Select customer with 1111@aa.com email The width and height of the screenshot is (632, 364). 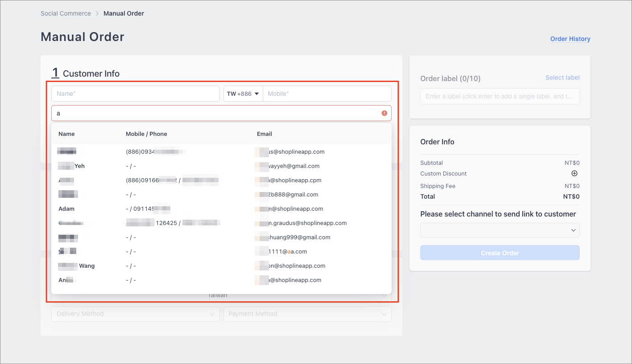[x=221, y=251]
